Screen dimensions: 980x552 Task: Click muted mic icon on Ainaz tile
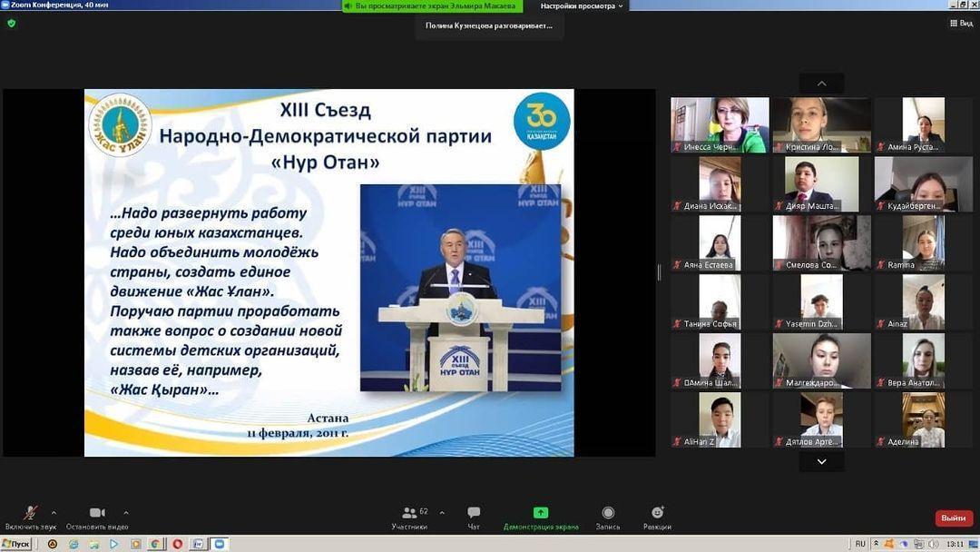coord(880,324)
